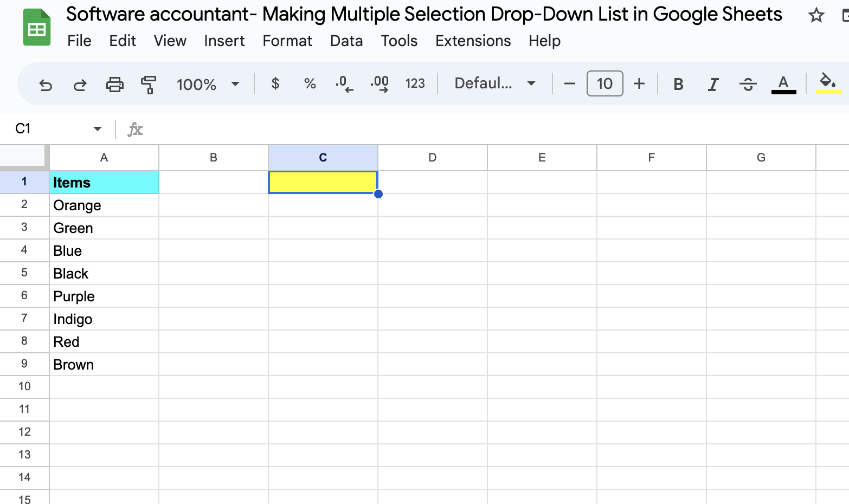This screenshot has height=504, width=849.
Task: Increase decimal places icon
Action: tap(380, 83)
